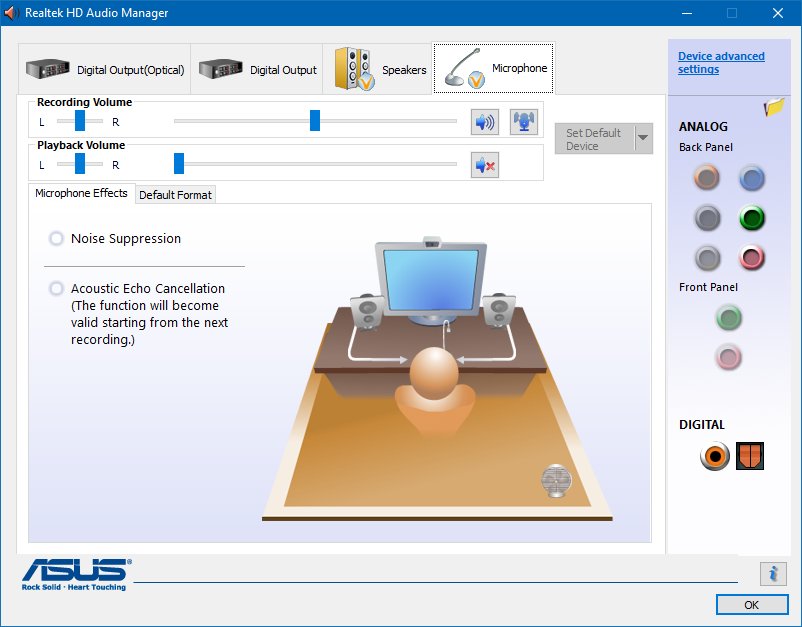
Task: Enable Acoustic Echo Cancellation
Action: (56, 289)
